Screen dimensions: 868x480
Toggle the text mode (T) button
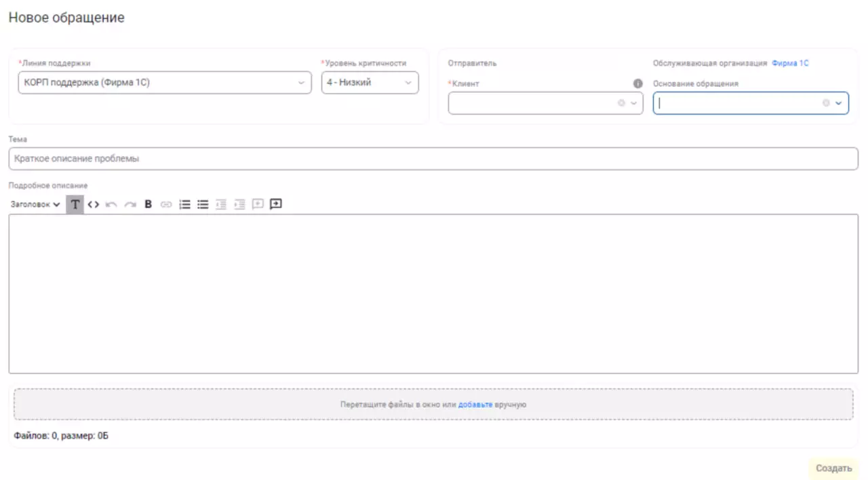tap(75, 204)
